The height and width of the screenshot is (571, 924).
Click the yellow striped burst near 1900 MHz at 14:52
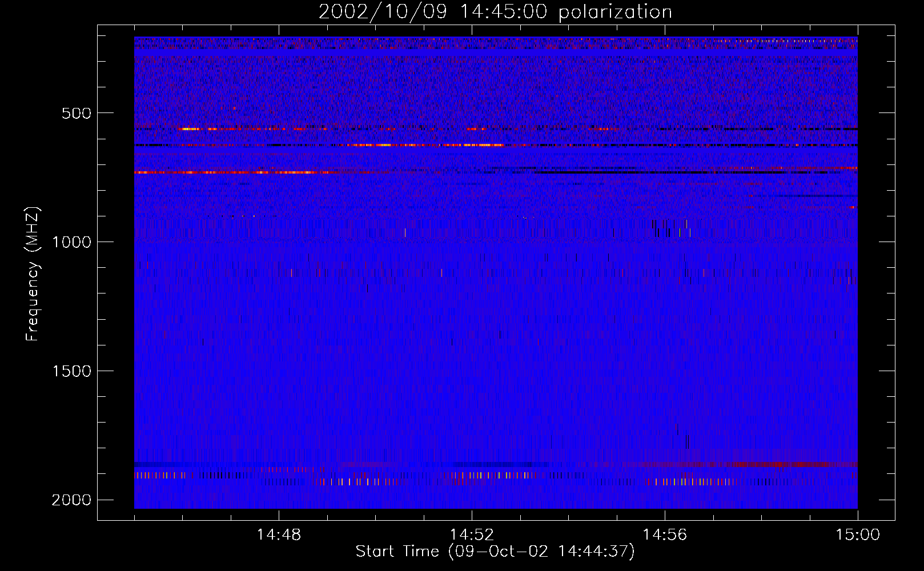point(485,475)
